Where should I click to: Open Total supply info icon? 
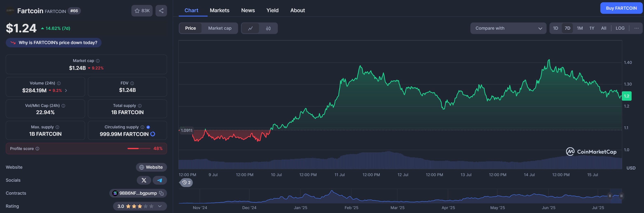point(140,106)
